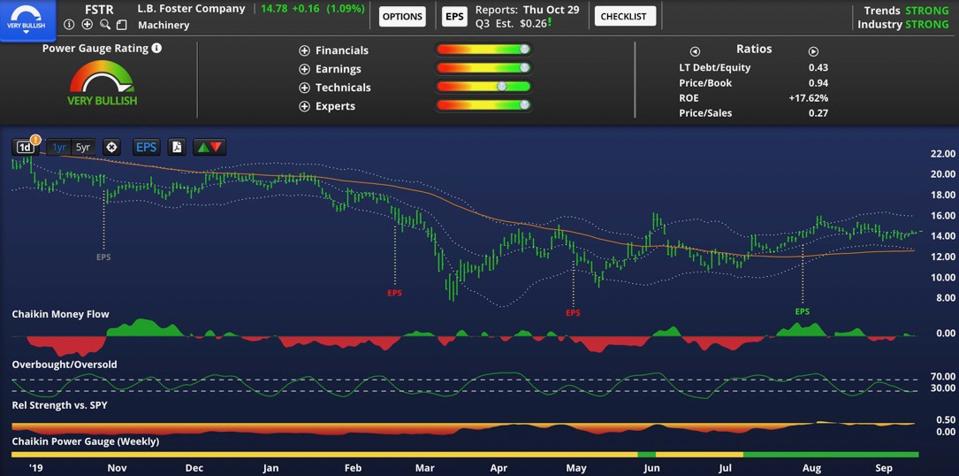Go to previous Ratios page arrow
This screenshot has width=959, height=476.
[695, 51]
